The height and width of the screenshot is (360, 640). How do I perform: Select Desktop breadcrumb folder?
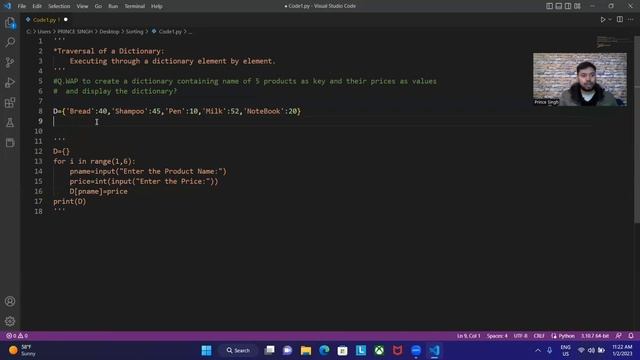[109, 31]
